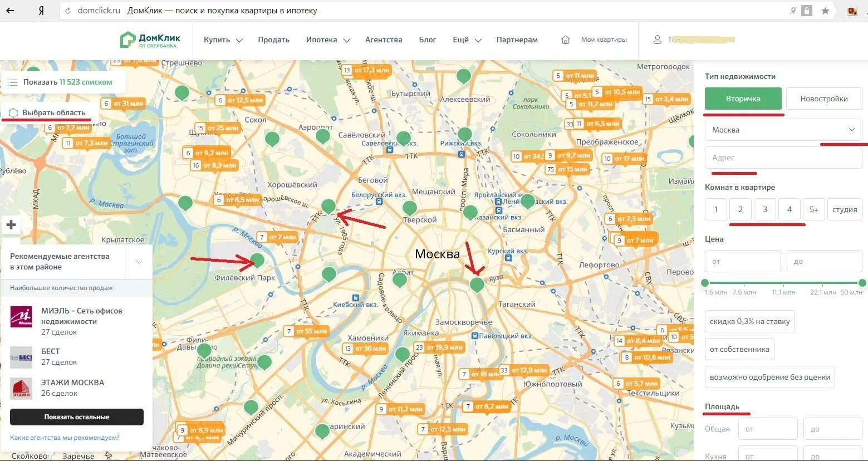This screenshot has height=461, width=868.
Task: Click the list icon beside Показать списком
Action: coord(13,82)
